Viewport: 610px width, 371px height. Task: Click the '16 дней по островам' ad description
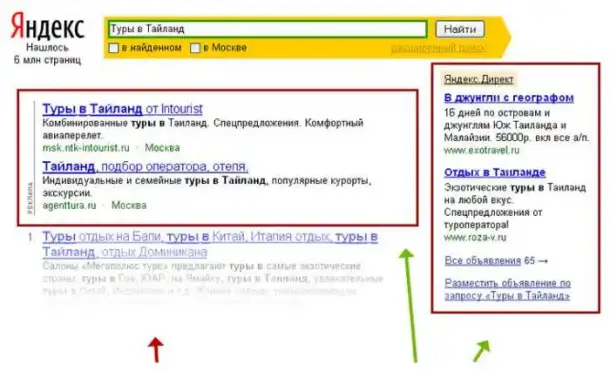[x=517, y=125]
